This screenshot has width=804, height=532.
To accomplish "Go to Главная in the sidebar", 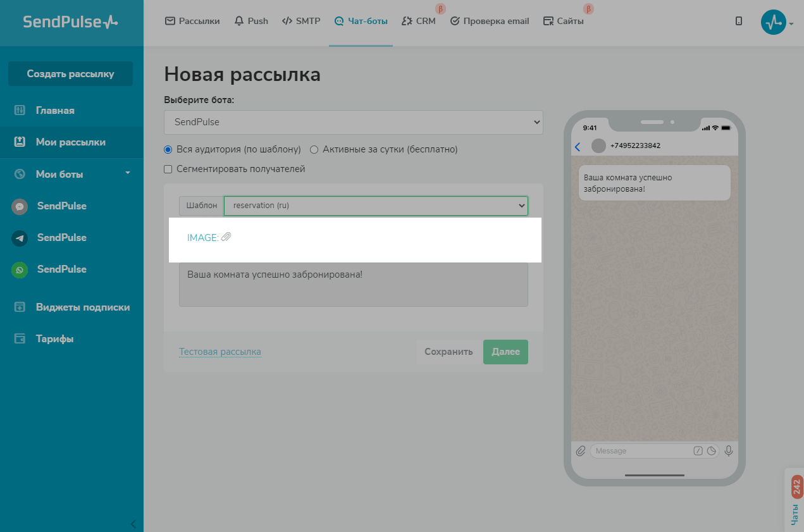I will tap(55, 111).
